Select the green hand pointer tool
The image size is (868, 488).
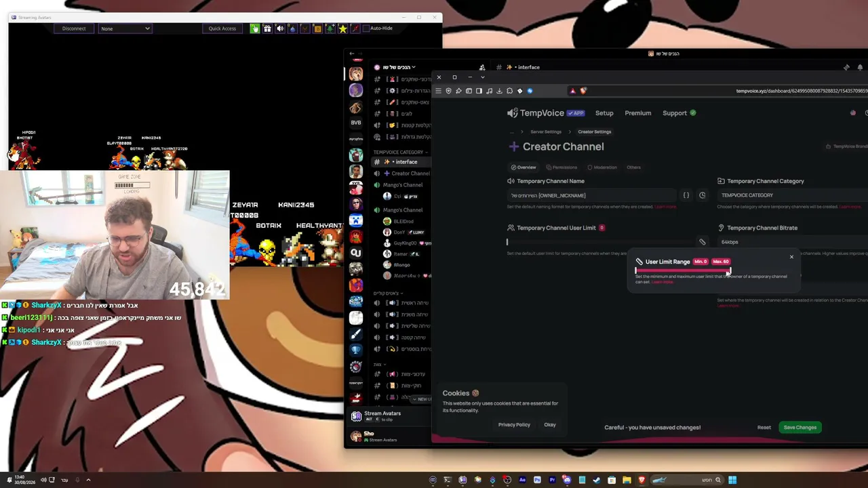(254, 28)
